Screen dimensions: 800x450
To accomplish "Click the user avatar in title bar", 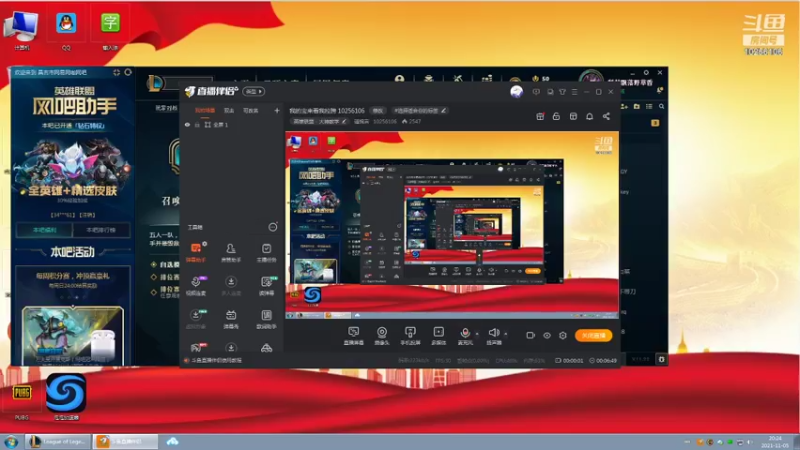I will click(516, 91).
